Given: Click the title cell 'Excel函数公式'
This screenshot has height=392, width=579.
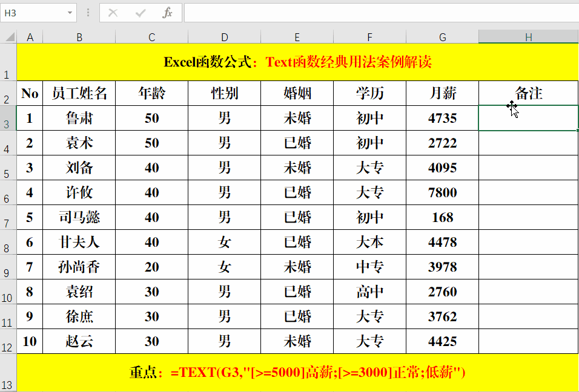Looking at the screenshot, I should [297, 62].
